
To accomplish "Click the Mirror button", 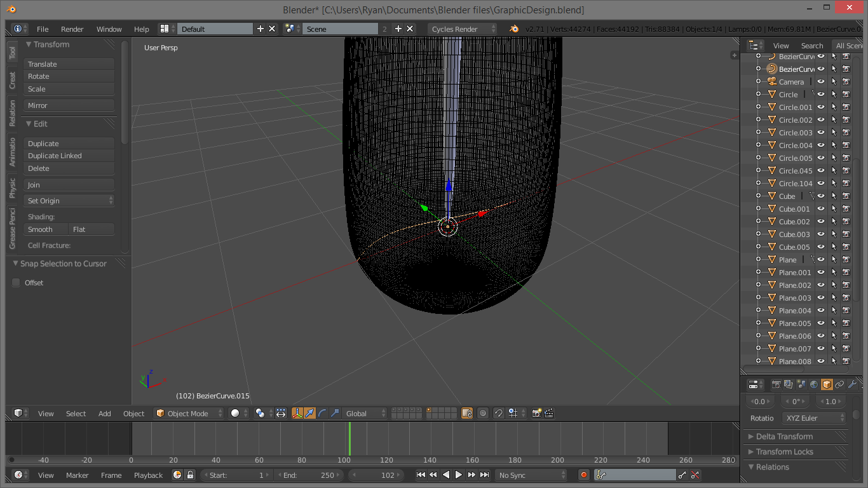I will click(69, 105).
